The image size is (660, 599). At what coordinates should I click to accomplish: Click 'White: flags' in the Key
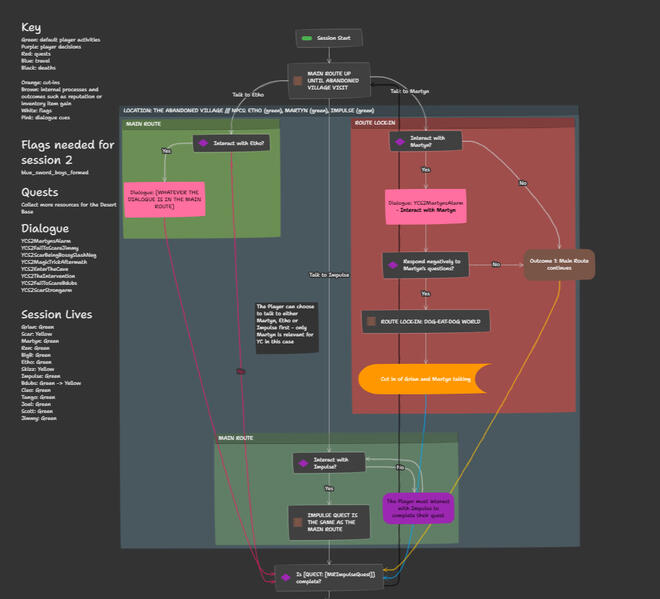36,111
